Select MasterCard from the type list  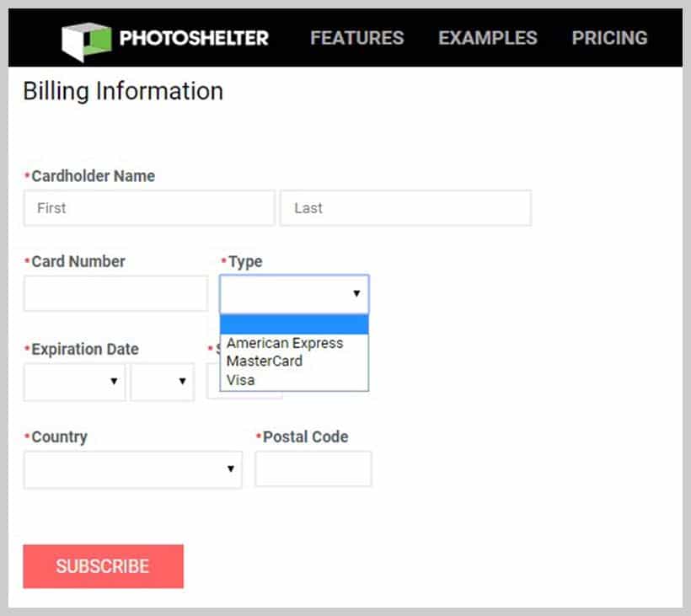265,362
